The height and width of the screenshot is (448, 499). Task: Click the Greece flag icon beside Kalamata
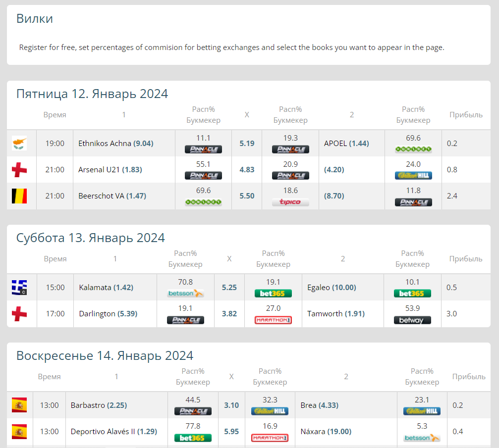coord(19,288)
